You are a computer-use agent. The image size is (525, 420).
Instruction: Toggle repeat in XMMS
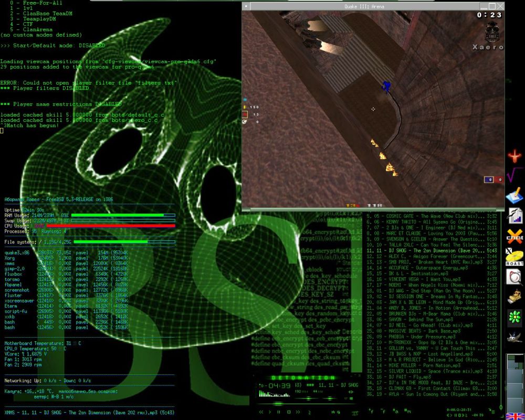coord(339,412)
